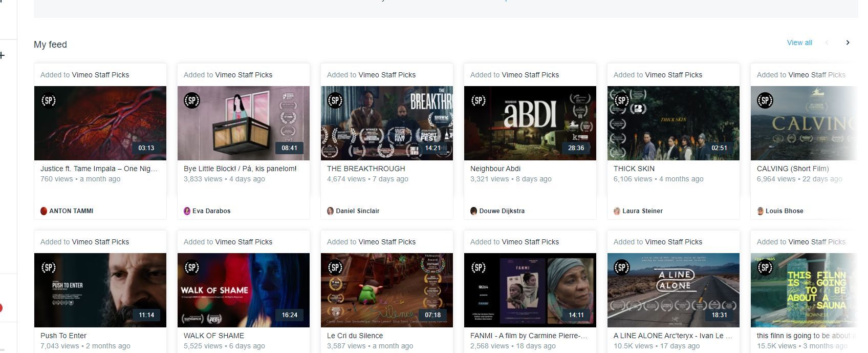Click Louis Bhose's avatar icon
This screenshot has height=353, width=868.
(x=761, y=211)
